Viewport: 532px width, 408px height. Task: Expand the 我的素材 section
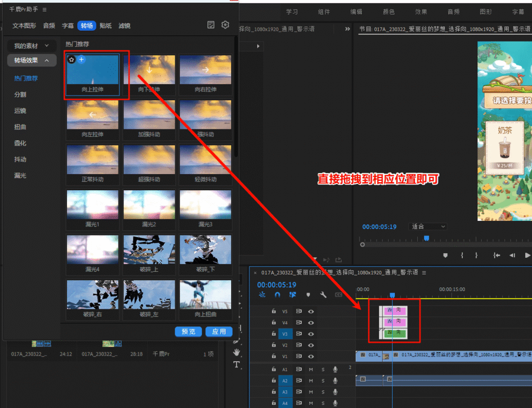[x=32, y=46]
